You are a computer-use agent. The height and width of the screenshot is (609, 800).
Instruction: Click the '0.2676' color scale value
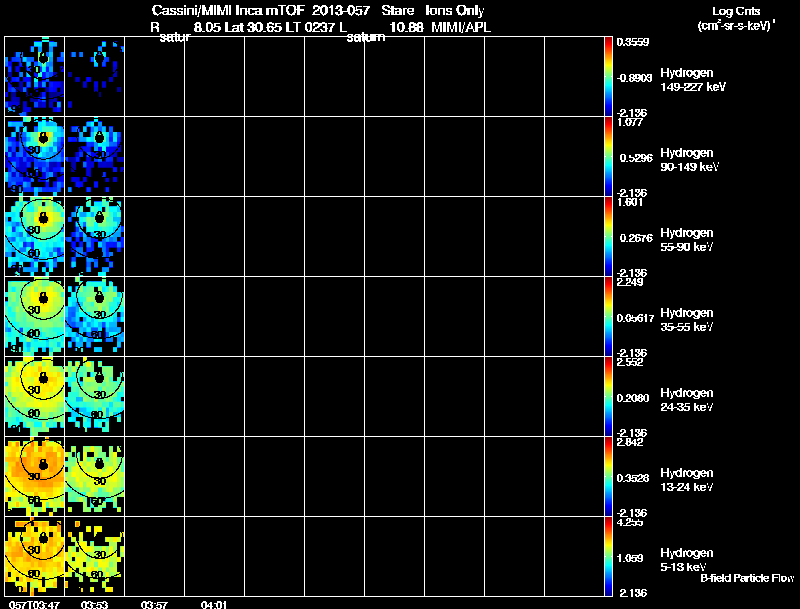point(636,238)
